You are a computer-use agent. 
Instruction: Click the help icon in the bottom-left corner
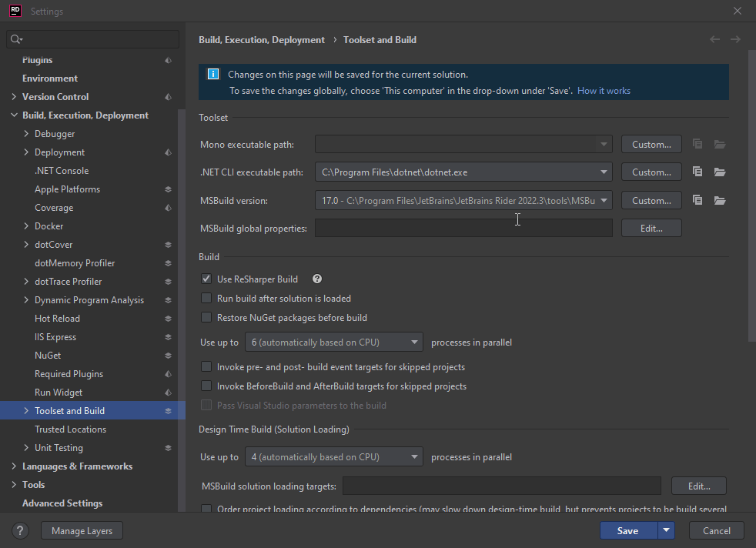click(x=19, y=530)
